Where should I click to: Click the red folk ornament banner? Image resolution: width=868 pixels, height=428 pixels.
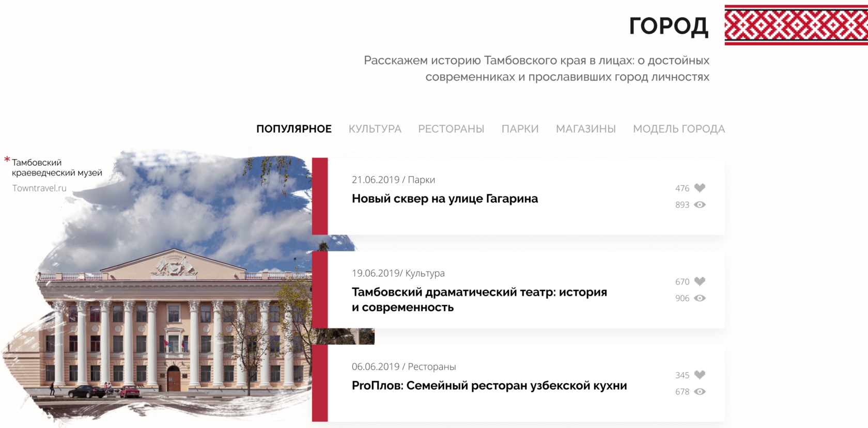pyautogui.click(x=796, y=25)
